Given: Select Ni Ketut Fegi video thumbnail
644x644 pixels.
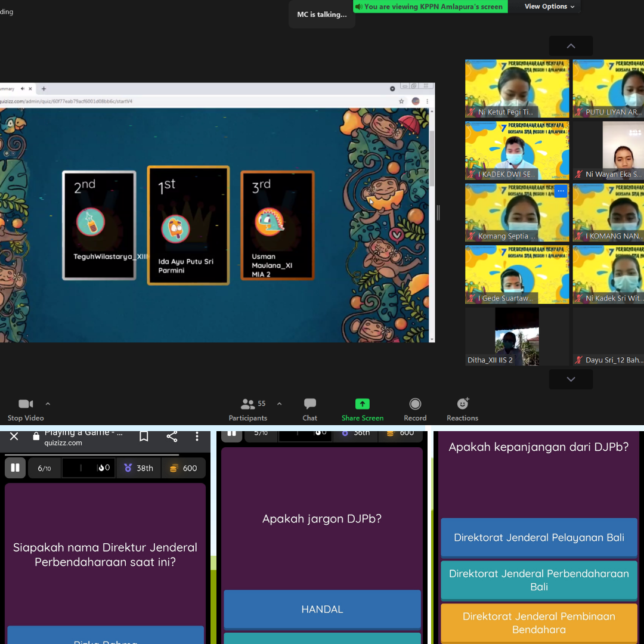Looking at the screenshot, I should 517,89.
